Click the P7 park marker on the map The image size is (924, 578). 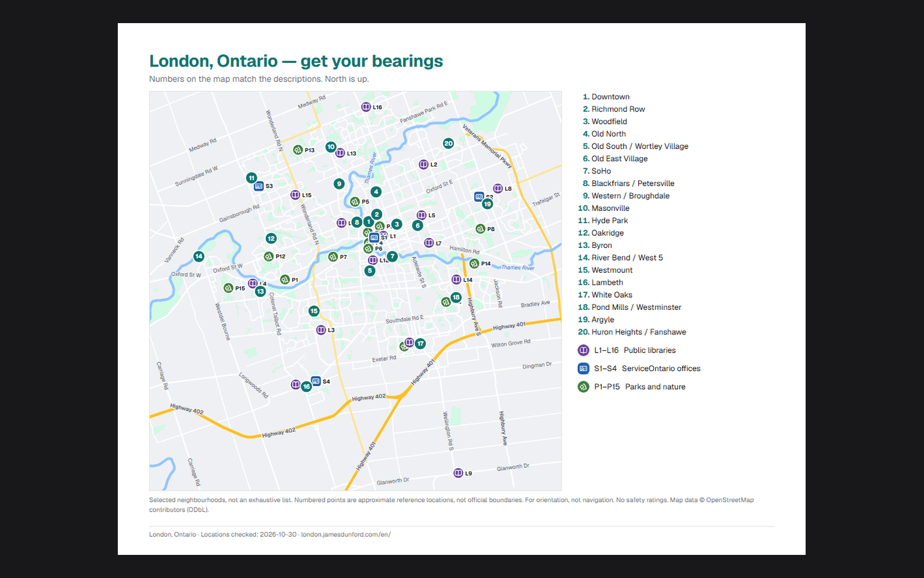[x=333, y=257]
